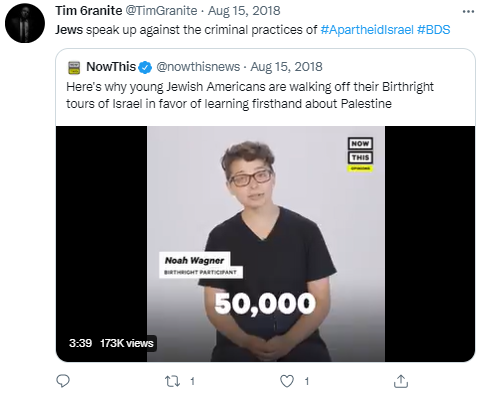Open the #BDS hashtag link
Image resolution: width=480 pixels, height=393 pixels.
pyautogui.click(x=433, y=30)
